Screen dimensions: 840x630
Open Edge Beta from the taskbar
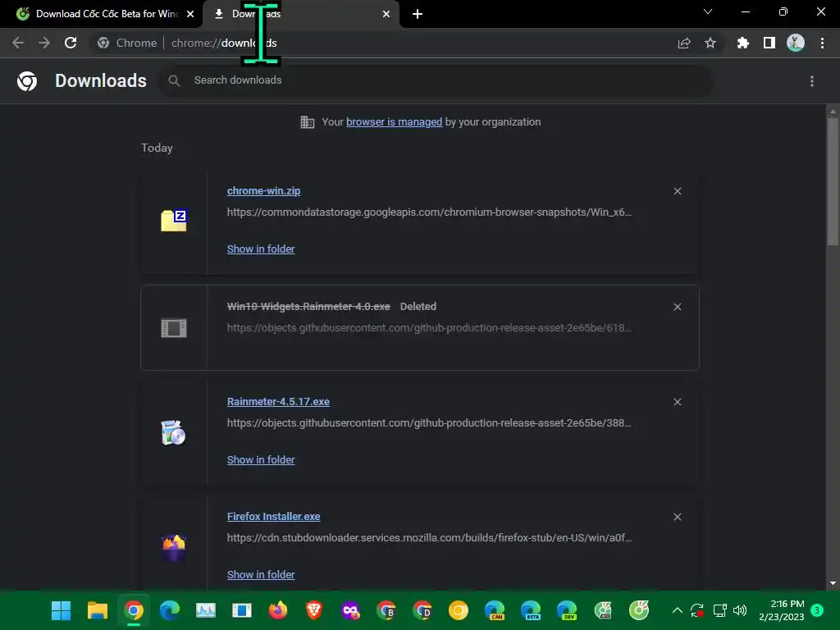(x=531, y=610)
